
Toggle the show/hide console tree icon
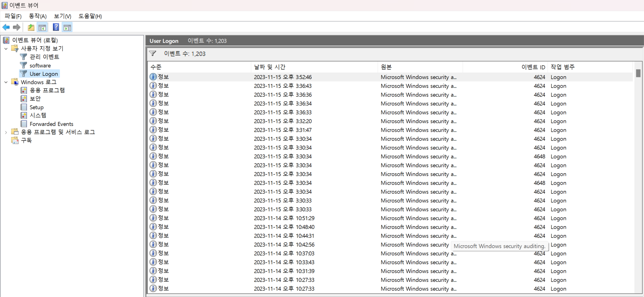(42, 27)
